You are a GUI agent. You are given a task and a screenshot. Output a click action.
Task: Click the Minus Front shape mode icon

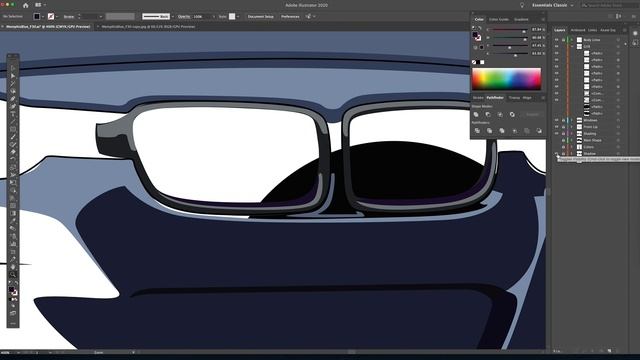tap(488, 115)
